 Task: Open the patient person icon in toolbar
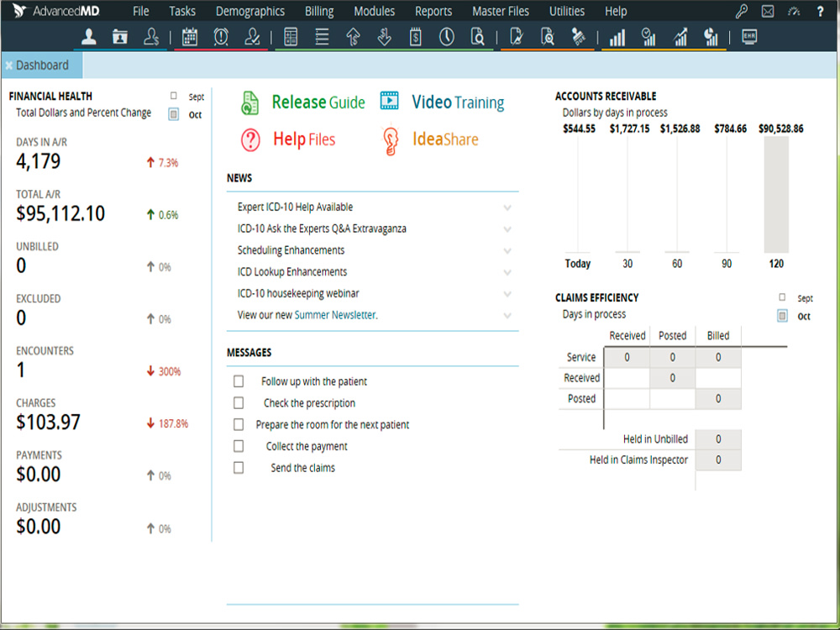pos(89,37)
